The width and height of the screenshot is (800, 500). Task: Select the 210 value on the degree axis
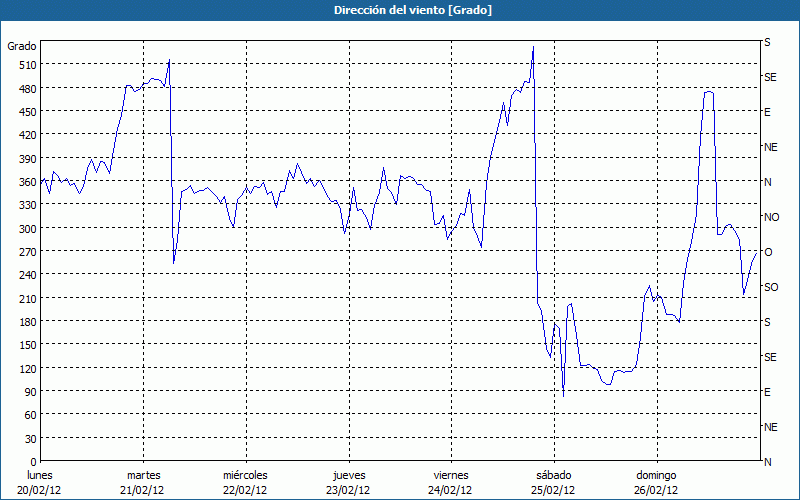(x=27, y=298)
